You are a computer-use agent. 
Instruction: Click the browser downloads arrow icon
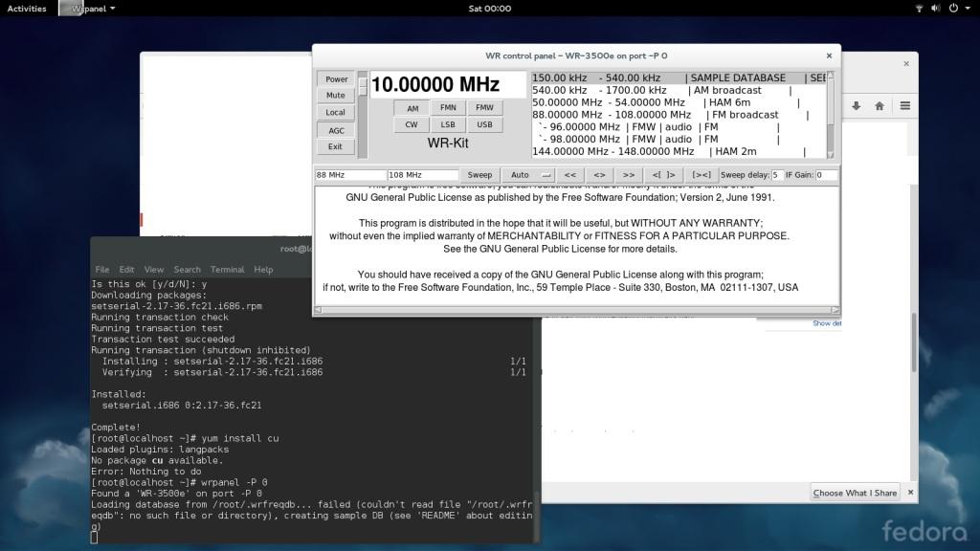pyautogui.click(x=856, y=106)
